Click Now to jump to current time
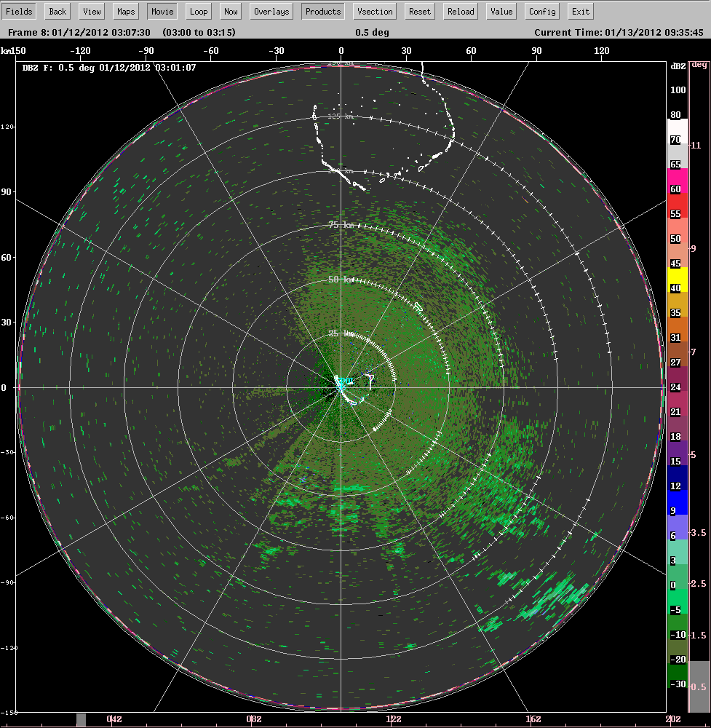The image size is (711, 728). point(231,11)
